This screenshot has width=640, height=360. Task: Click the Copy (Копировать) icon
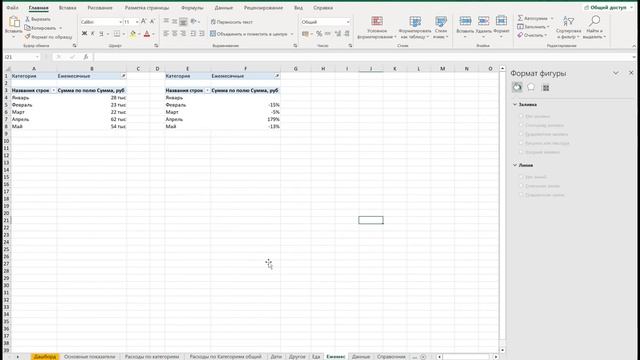27,28
